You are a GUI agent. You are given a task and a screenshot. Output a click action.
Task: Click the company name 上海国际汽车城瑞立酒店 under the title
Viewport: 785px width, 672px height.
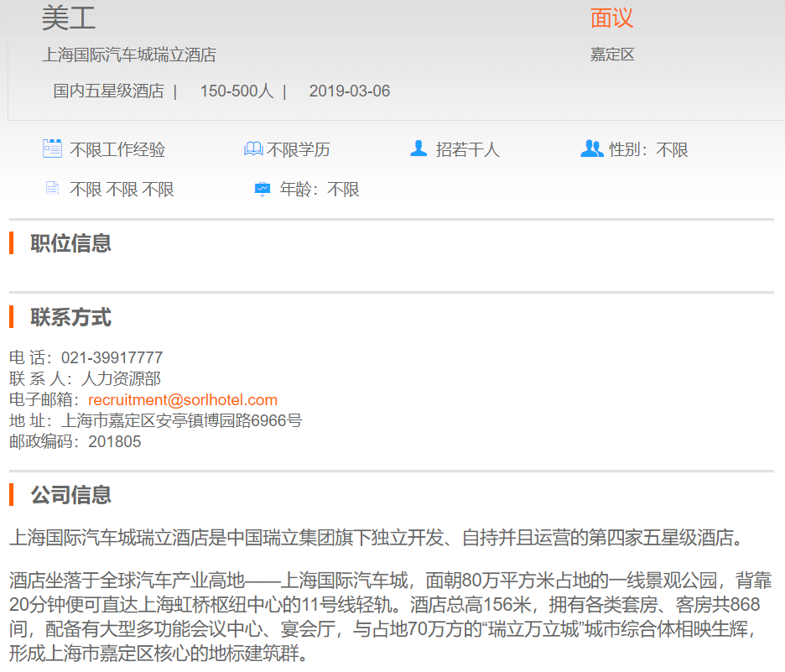pos(129,55)
